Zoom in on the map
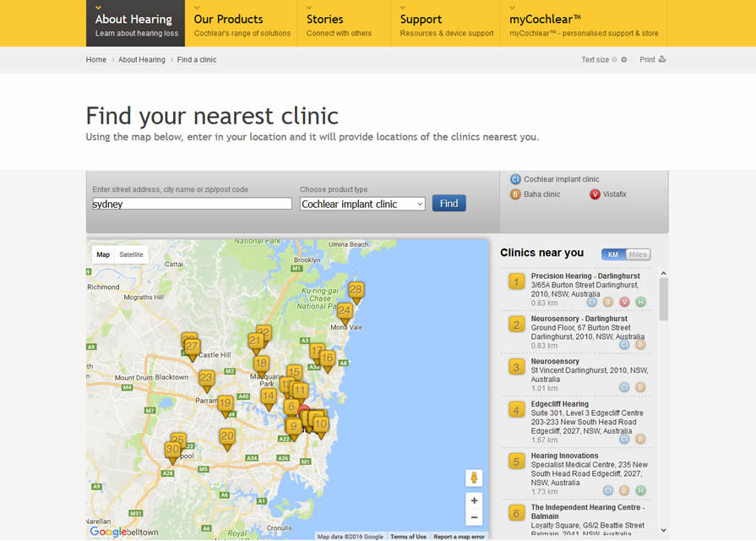The image size is (756, 541). coord(474,500)
